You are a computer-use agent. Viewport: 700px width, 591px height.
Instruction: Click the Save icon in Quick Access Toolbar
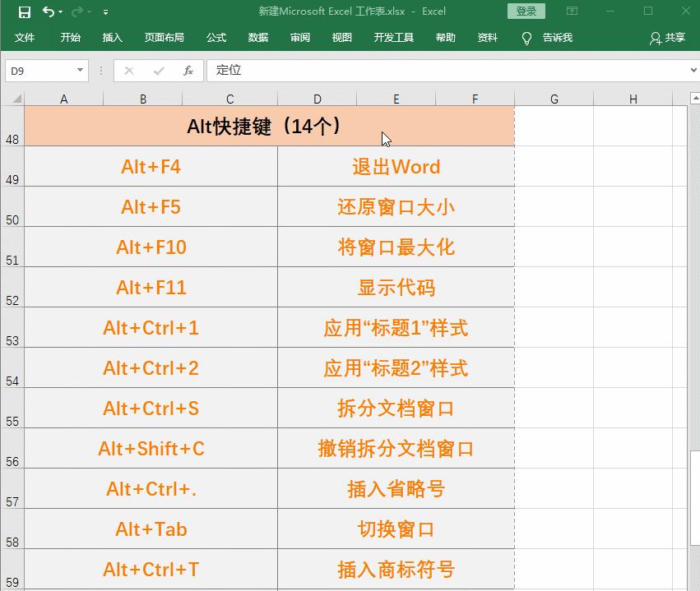click(x=24, y=11)
